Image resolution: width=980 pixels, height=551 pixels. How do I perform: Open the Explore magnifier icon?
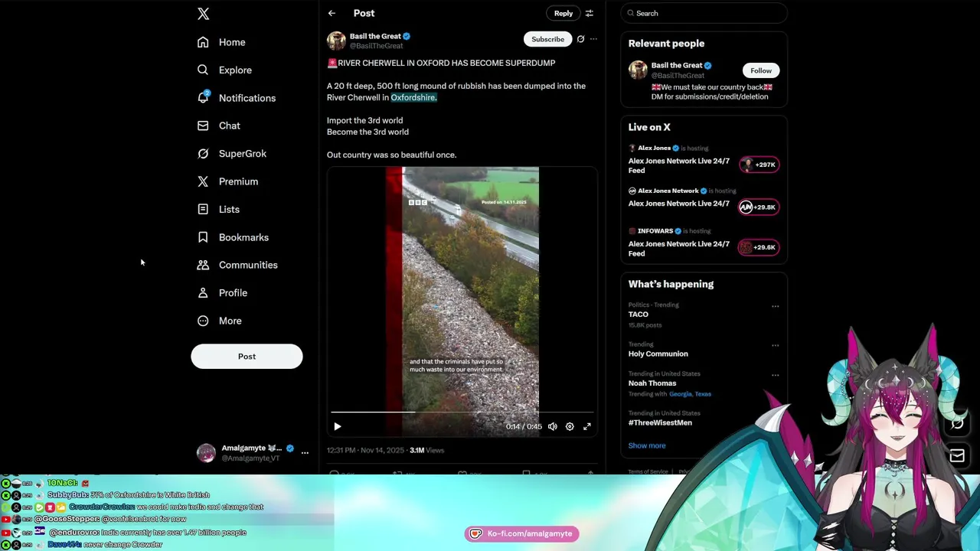tap(203, 70)
